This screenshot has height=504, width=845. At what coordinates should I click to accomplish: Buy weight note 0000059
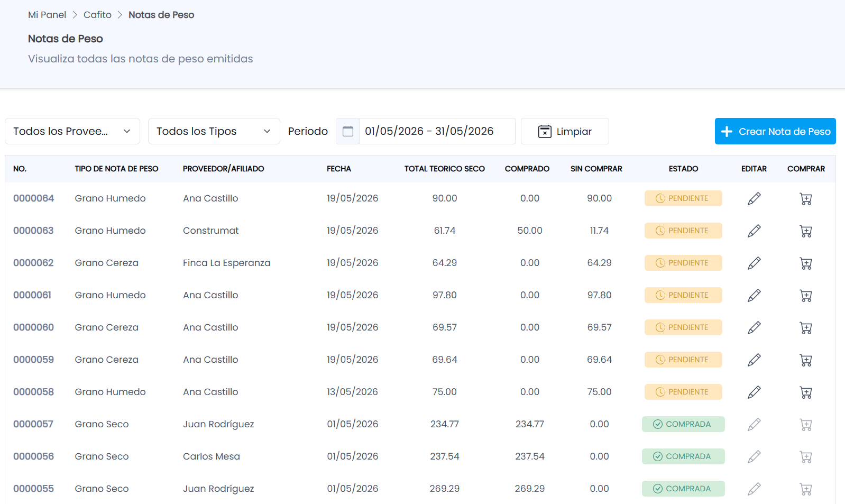(x=806, y=360)
